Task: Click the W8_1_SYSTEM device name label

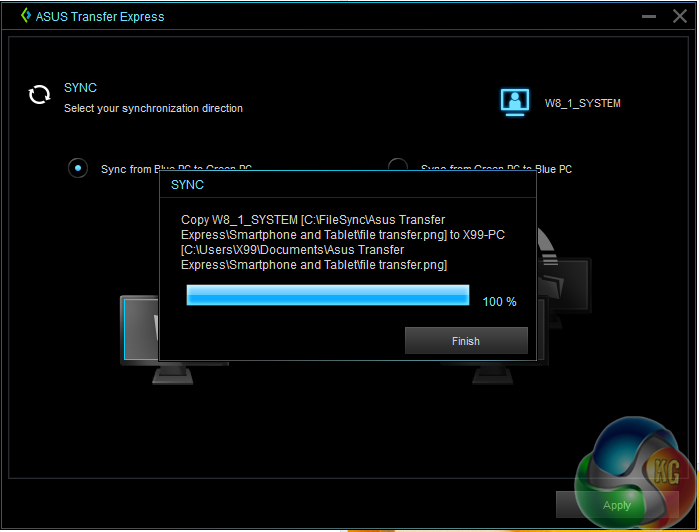Action: (583, 103)
